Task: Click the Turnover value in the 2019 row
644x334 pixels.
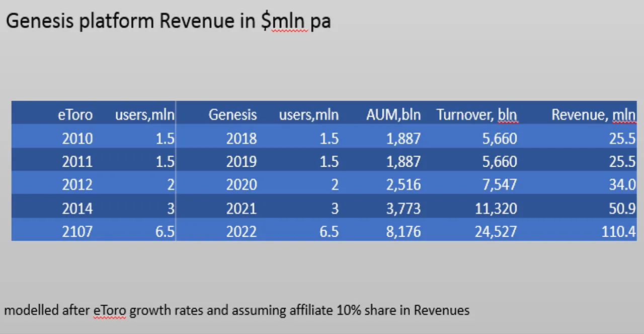Action: pos(500,161)
